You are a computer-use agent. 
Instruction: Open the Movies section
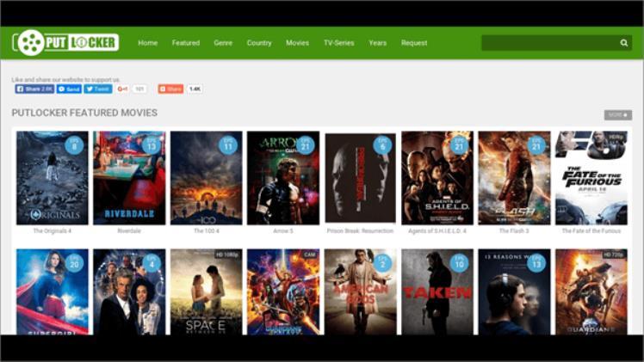[297, 43]
